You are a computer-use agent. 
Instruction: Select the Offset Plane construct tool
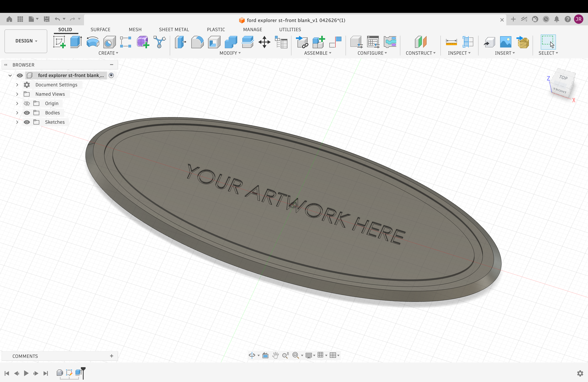(421, 42)
